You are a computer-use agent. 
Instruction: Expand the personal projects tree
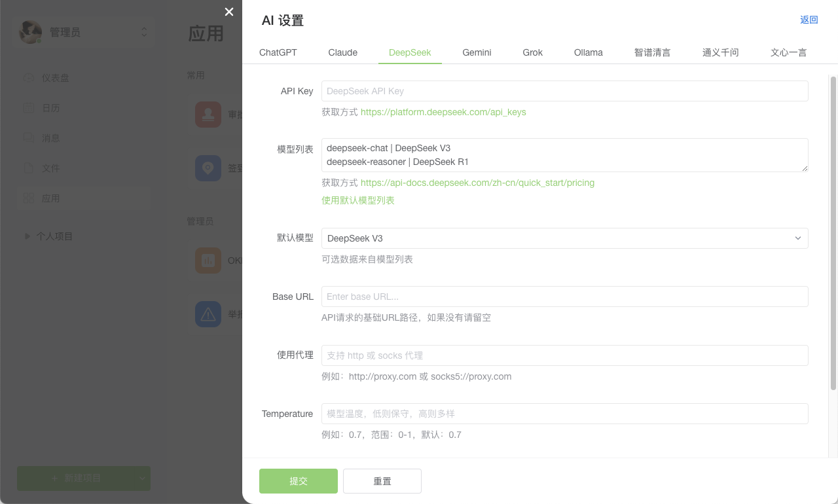click(x=27, y=236)
